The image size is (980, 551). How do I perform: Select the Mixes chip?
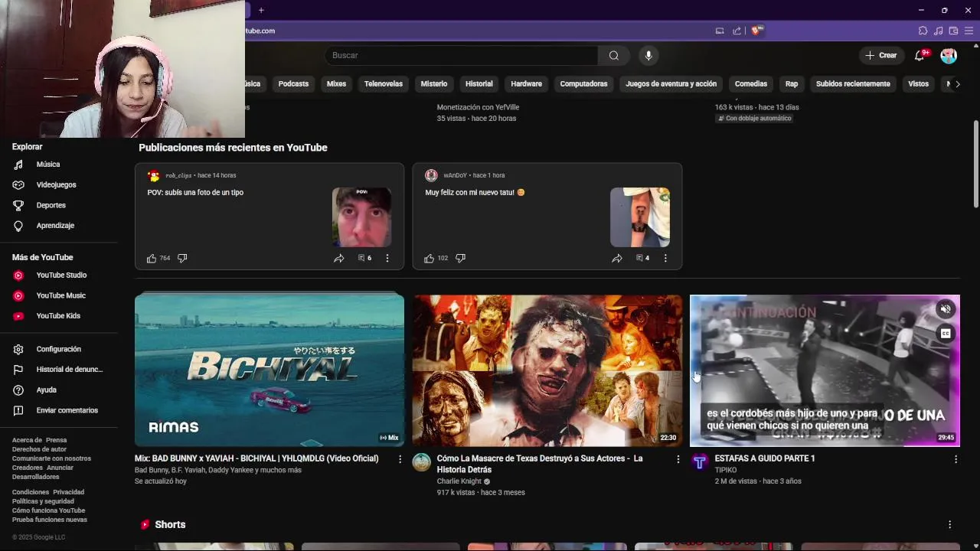coord(336,83)
